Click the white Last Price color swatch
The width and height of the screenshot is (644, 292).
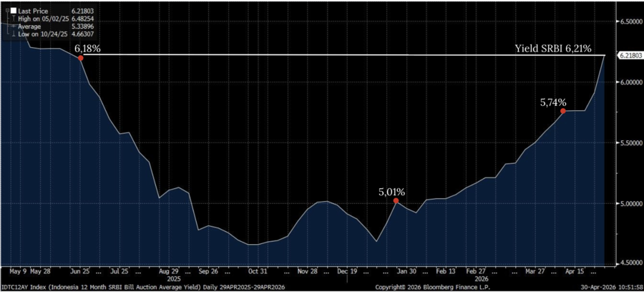12,11
